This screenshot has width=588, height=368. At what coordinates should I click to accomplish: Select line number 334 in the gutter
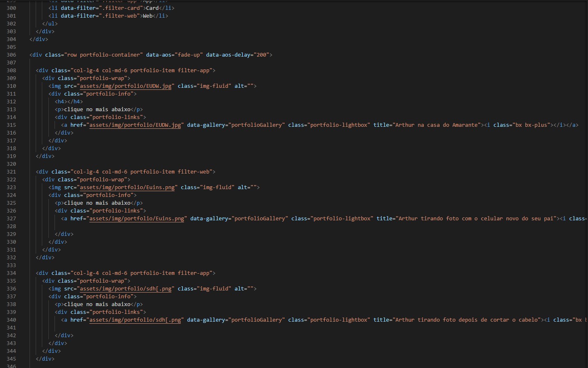coord(11,273)
